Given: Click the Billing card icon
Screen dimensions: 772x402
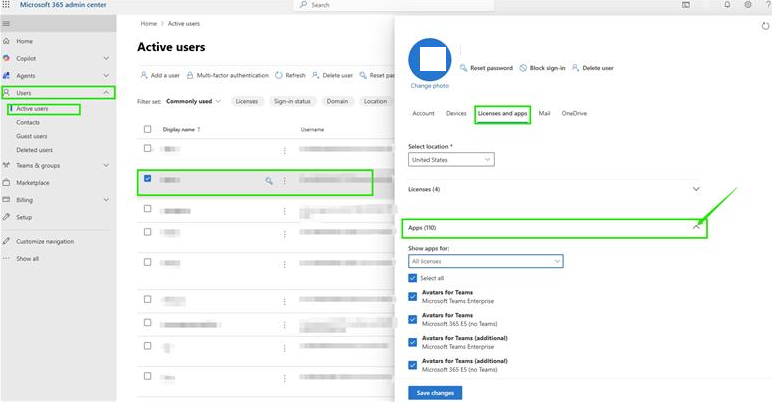Looking at the screenshot, I should [6, 200].
